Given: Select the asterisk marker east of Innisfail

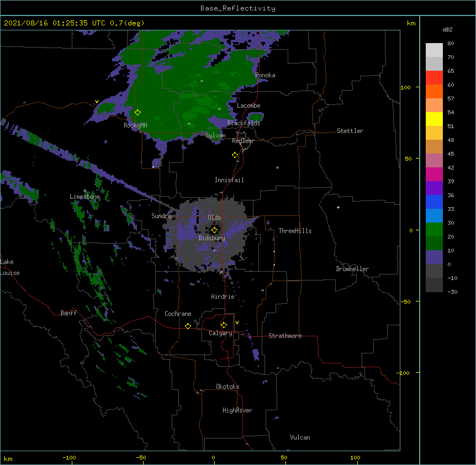Looking at the screenshot, I should tap(277, 167).
